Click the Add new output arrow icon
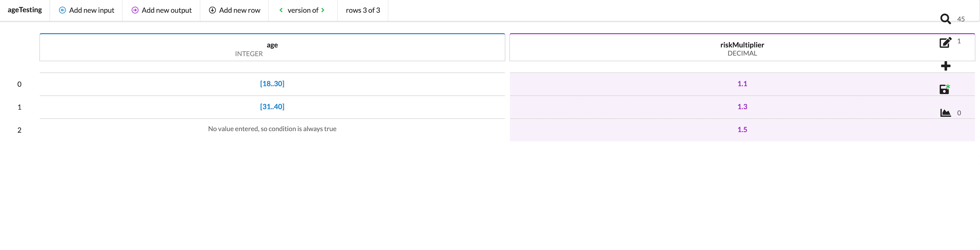Viewport: 980px width, 250px height. 135,10
